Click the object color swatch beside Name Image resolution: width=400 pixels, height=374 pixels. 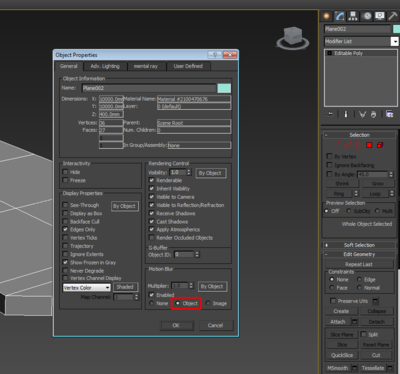tap(224, 88)
